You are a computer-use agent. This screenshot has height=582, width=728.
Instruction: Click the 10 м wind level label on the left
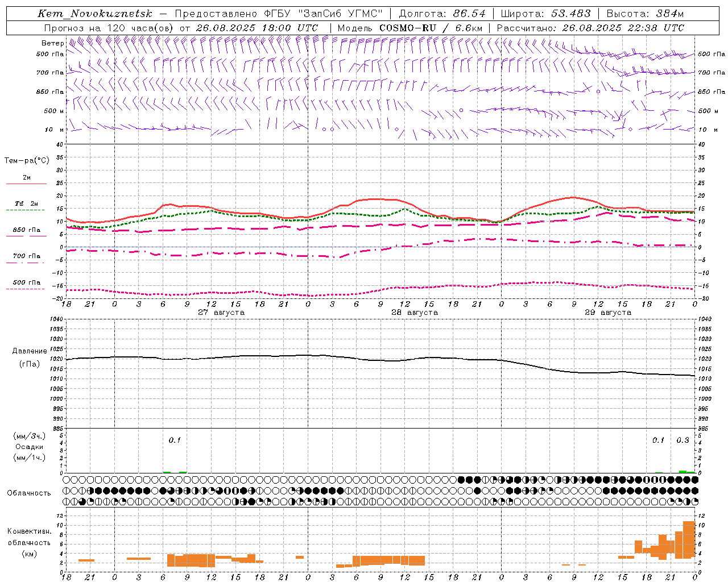[x=55, y=130]
